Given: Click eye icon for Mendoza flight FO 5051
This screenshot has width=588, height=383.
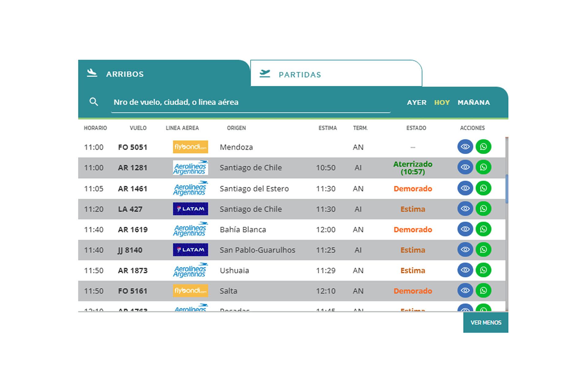Looking at the screenshot, I should [465, 147].
